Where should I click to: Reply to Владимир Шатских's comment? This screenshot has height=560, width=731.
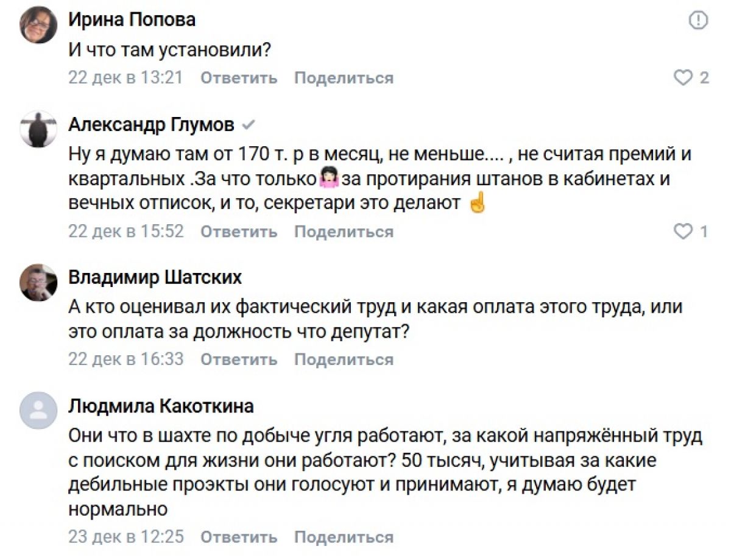239,360
